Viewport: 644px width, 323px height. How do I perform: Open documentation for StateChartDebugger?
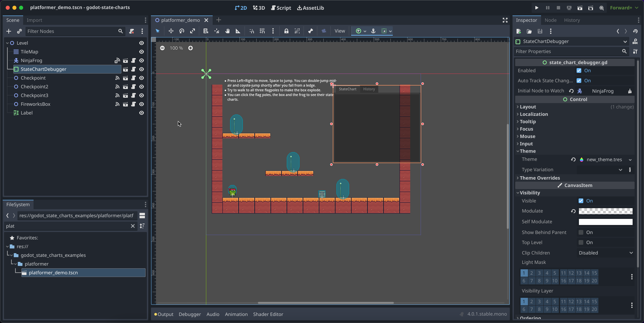tap(635, 41)
